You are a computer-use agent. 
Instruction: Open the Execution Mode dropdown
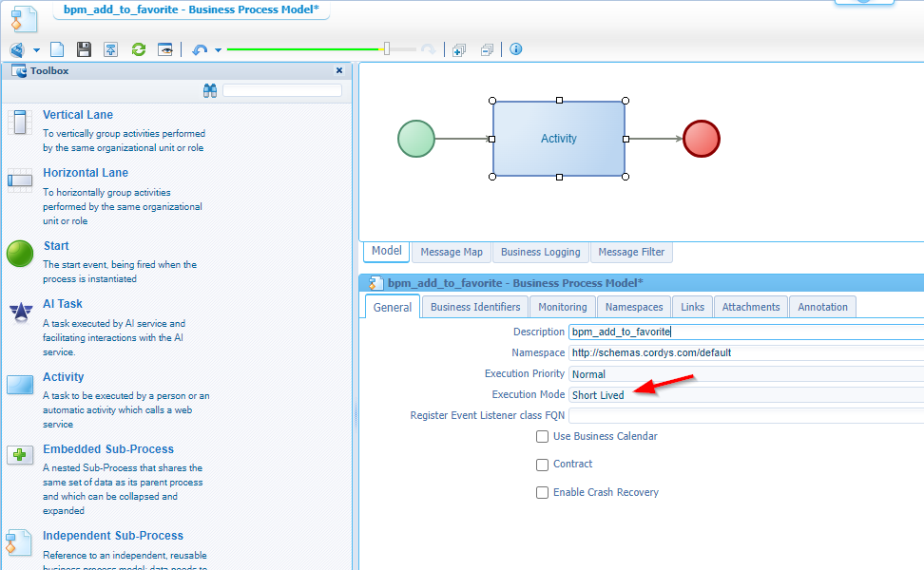[x=745, y=395]
